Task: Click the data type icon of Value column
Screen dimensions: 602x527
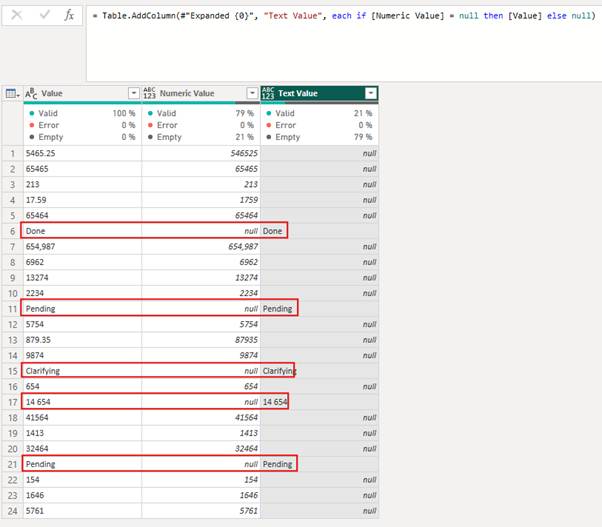Action: (30, 93)
